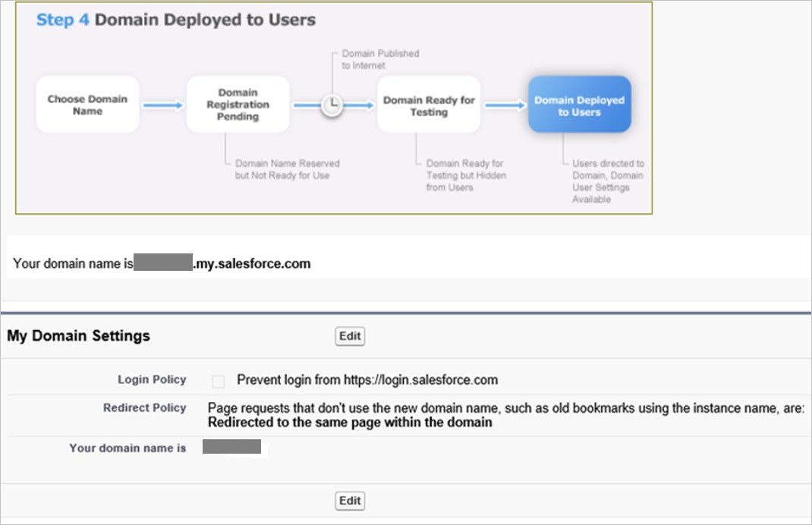812x525 pixels.
Task: Click the My Domain Settings heading
Action: [x=78, y=335]
